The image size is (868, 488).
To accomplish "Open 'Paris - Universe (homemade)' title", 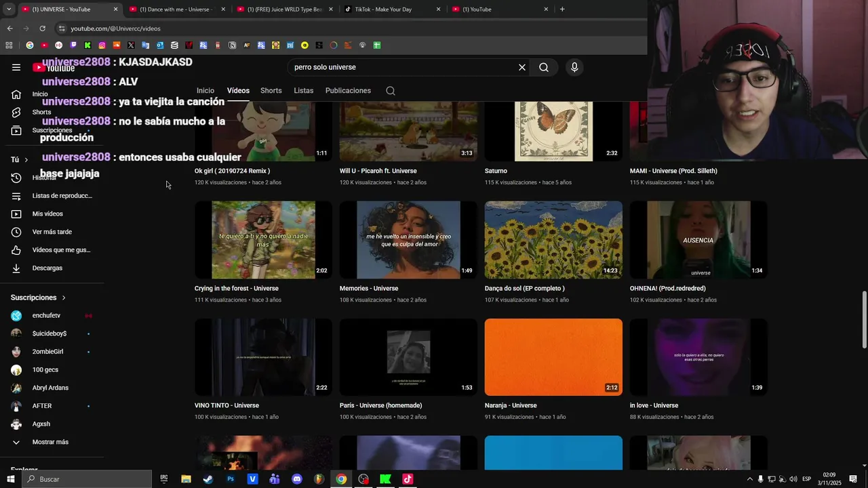I will tap(380, 406).
